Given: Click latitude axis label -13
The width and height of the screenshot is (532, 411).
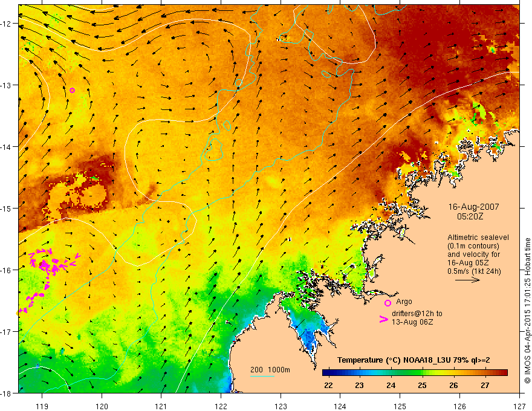Looking at the screenshot, I should pos(7,85).
